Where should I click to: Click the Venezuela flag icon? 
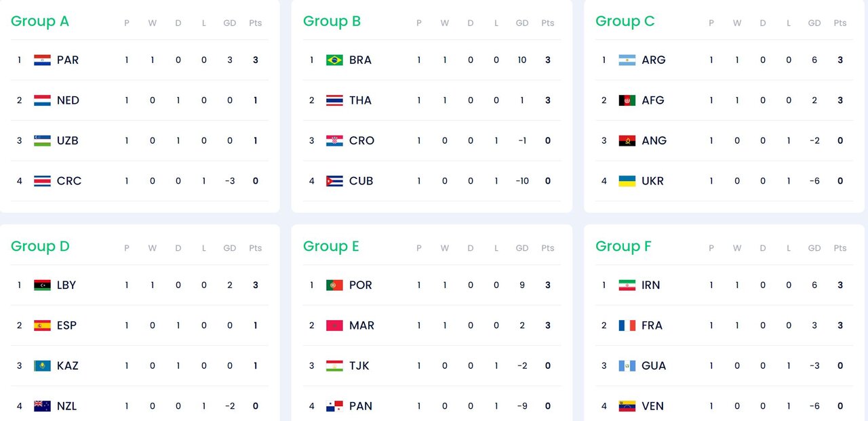[x=627, y=406]
